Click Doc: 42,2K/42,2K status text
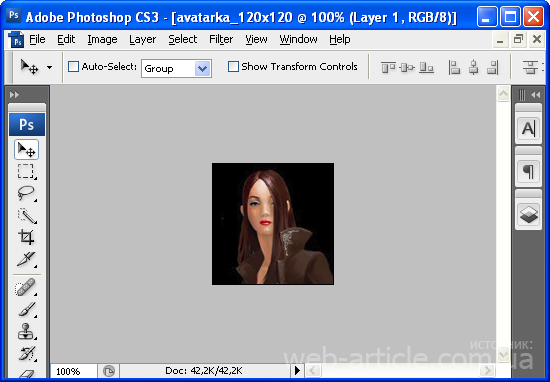This screenshot has height=382, width=550. [203, 371]
